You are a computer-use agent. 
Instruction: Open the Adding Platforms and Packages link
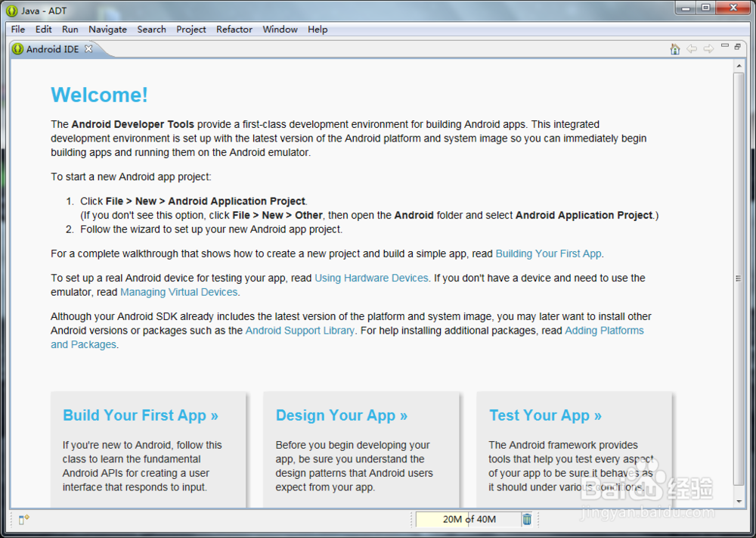point(604,331)
